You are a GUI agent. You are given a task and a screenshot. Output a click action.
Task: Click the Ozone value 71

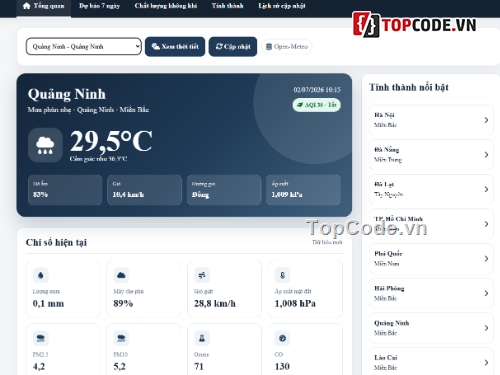tap(199, 367)
